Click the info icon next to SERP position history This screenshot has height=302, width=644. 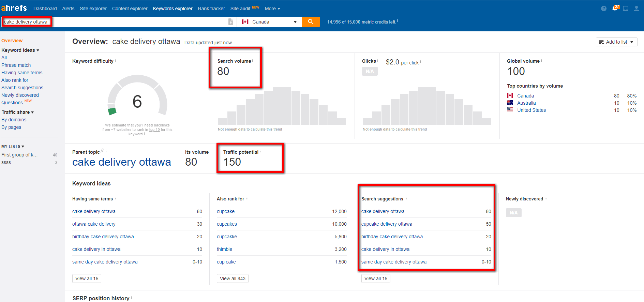coord(131,298)
